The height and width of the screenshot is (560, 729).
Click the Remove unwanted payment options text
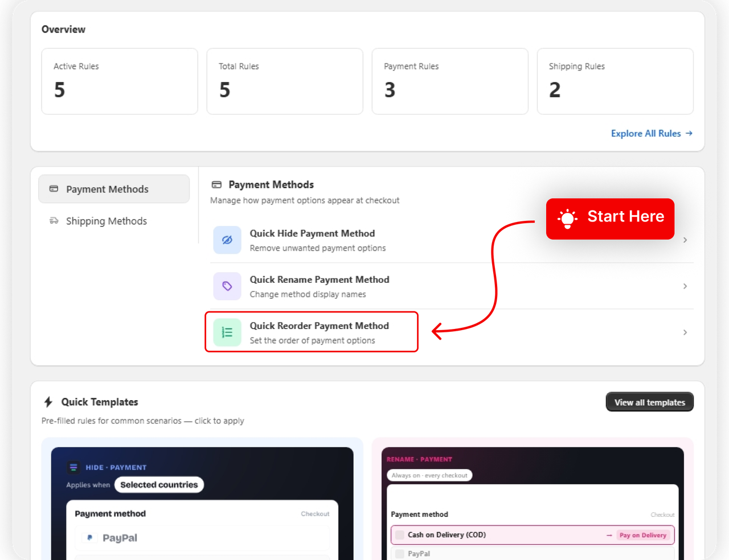(x=318, y=248)
